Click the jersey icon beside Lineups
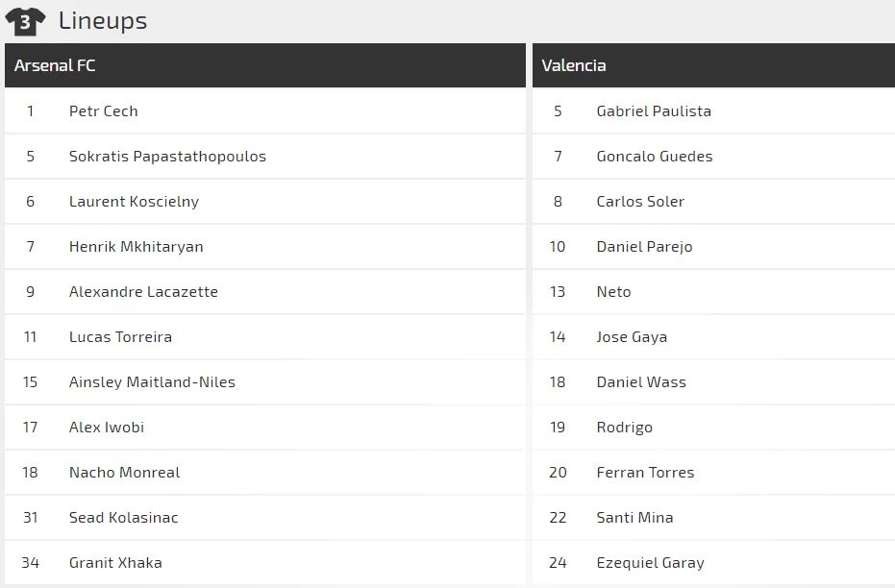 click(x=25, y=21)
